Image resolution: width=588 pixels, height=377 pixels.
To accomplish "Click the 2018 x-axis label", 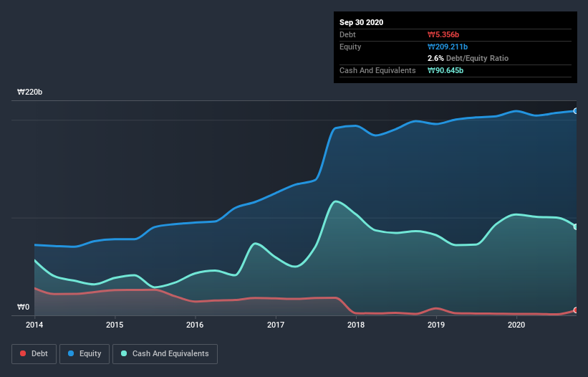I will (x=356, y=325).
